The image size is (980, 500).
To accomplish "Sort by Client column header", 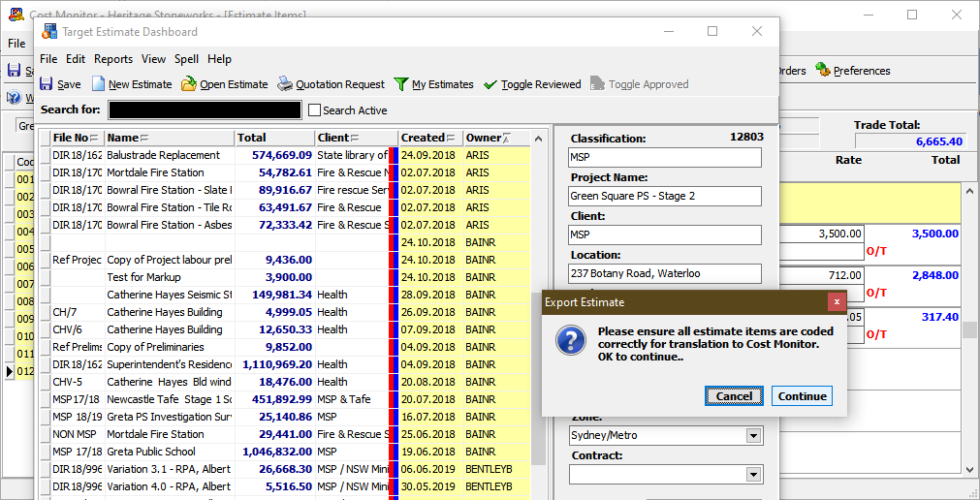I will [x=357, y=138].
